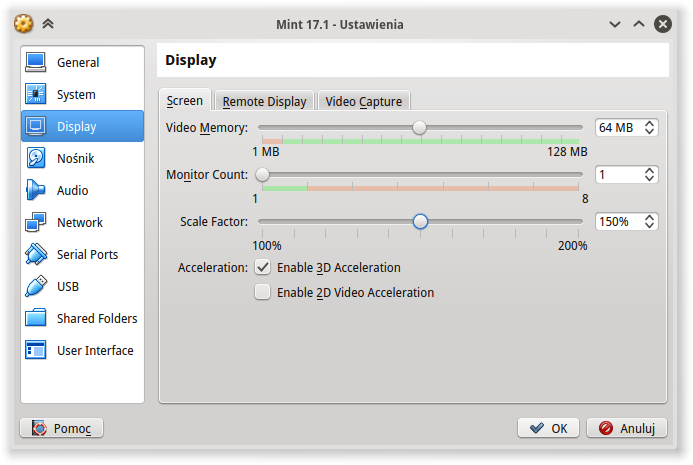Click the 1 MB minimum label
This screenshot has height=465, width=693.
click(266, 152)
